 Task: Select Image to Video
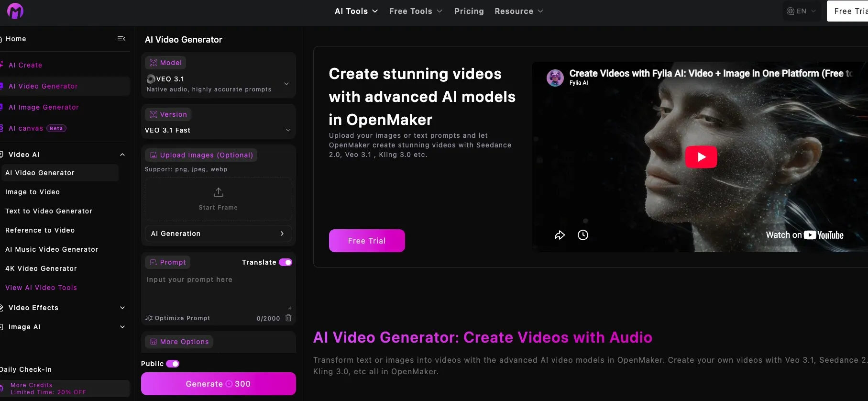33,192
